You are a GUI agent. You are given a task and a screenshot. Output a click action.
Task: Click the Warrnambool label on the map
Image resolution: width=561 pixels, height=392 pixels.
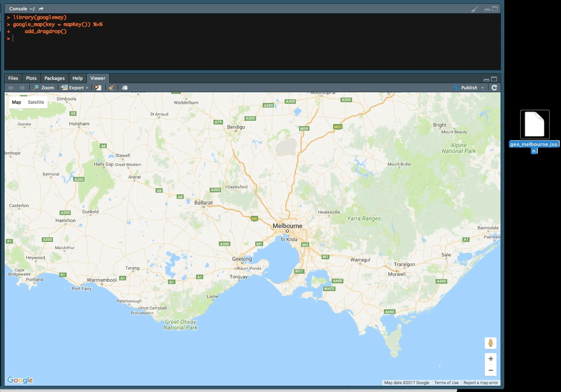pos(102,280)
